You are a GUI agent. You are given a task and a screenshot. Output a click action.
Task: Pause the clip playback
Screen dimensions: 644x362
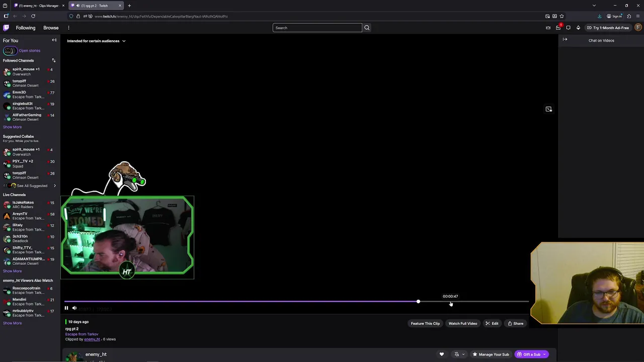coord(66,308)
